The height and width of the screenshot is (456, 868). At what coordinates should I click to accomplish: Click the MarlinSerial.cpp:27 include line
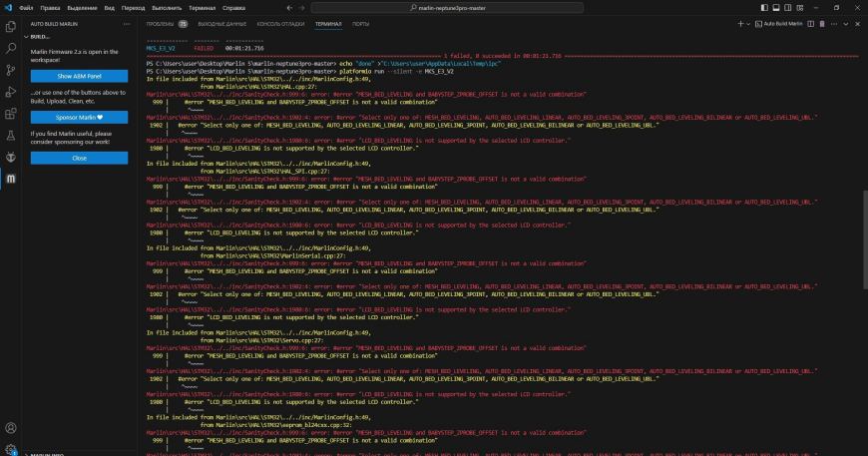[273, 256]
